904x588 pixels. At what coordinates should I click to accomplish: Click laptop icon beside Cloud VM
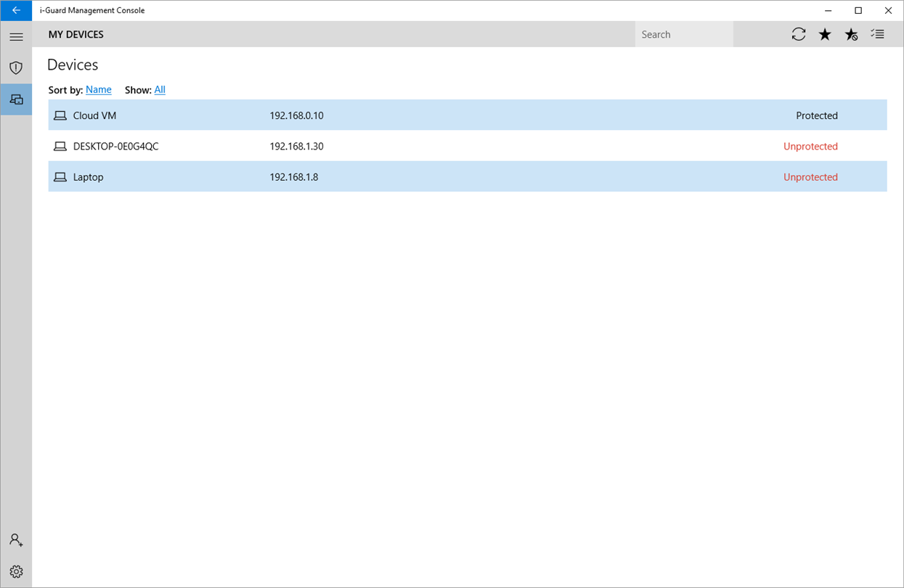click(x=60, y=115)
